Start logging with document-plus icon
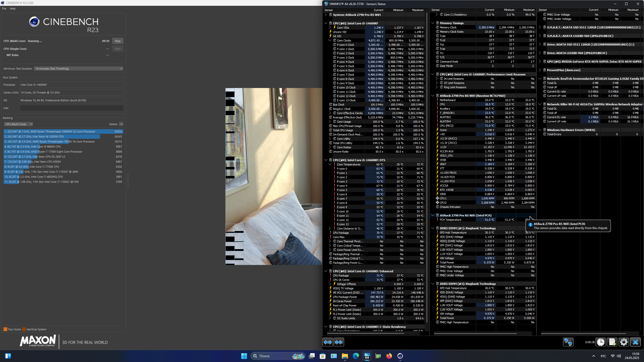Screen dimensions: 644x362 [612, 342]
